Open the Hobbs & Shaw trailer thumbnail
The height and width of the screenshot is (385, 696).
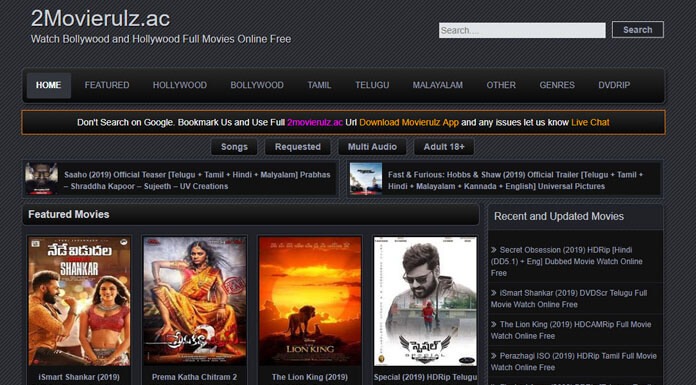coord(366,179)
